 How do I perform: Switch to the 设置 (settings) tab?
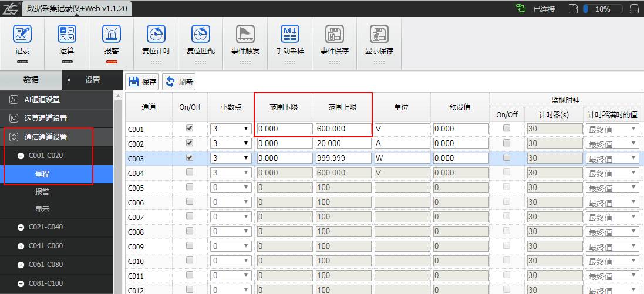[92, 80]
